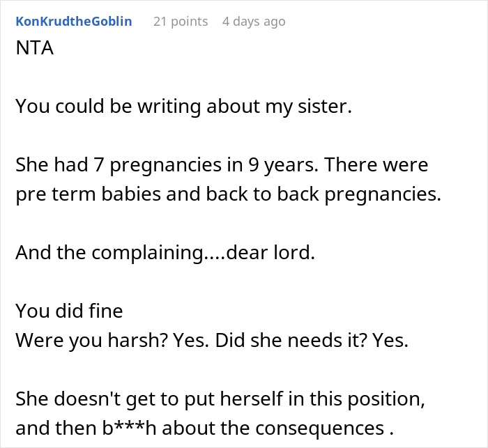488x448 pixels.
Task: Click the line 'pre term babies and back to back pregnancies'
Action: pos(228,194)
